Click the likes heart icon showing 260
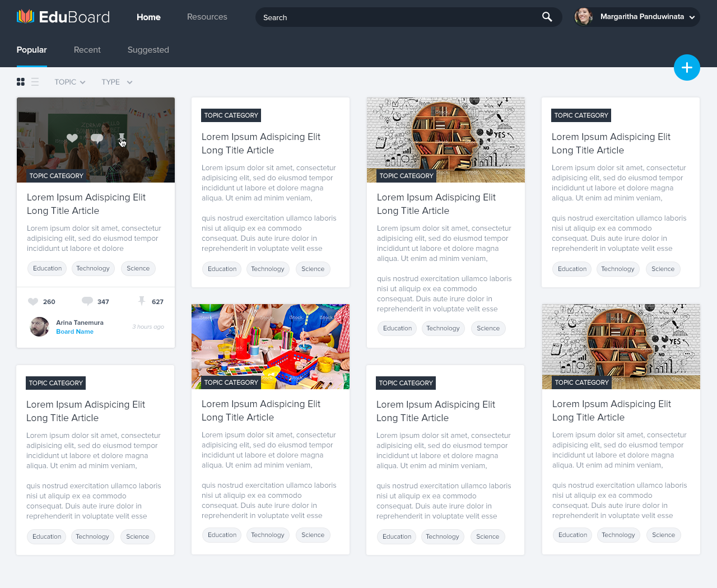 click(33, 302)
